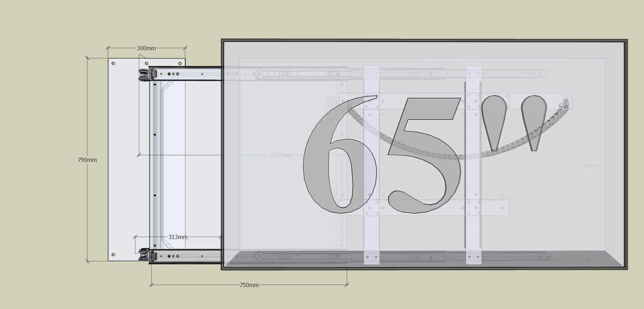The image size is (644, 309).
Task: Select the top-right screw hole of mounting plate
Action: click(x=180, y=63)
